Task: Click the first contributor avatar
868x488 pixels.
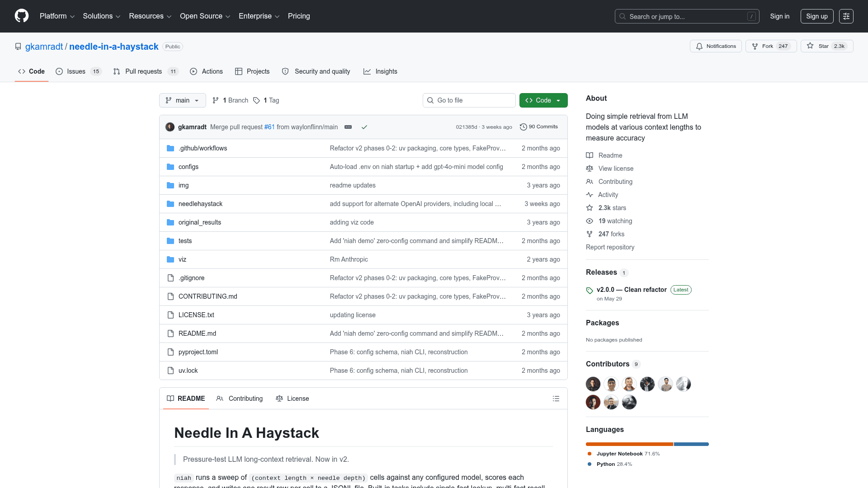Action: pos(593,384)
